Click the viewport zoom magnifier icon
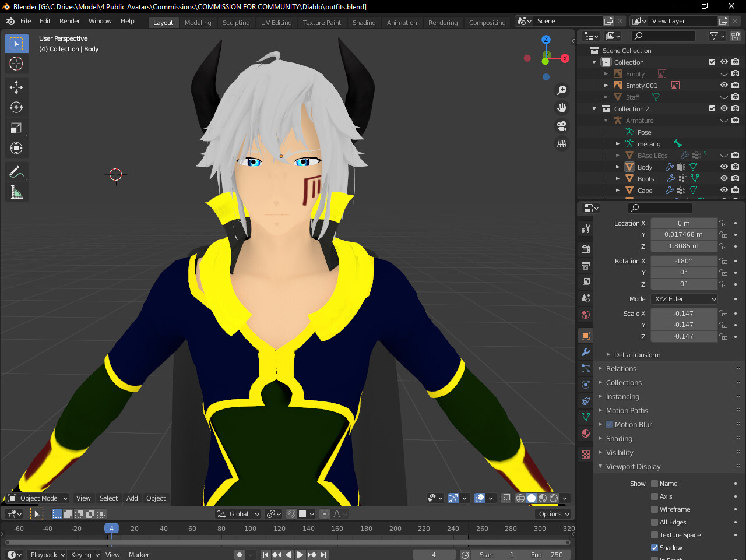Screen dimensions: 746x560 click(561, 90)
